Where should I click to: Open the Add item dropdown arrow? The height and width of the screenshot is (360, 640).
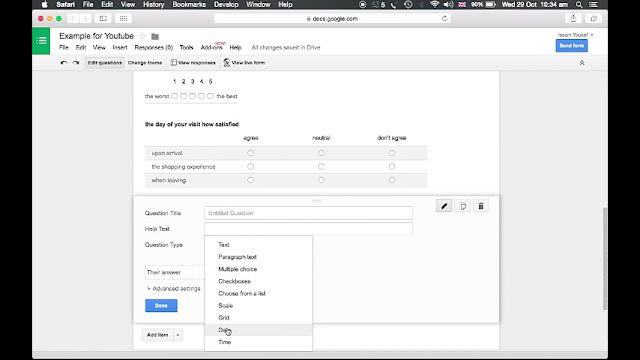coord(178,335)
